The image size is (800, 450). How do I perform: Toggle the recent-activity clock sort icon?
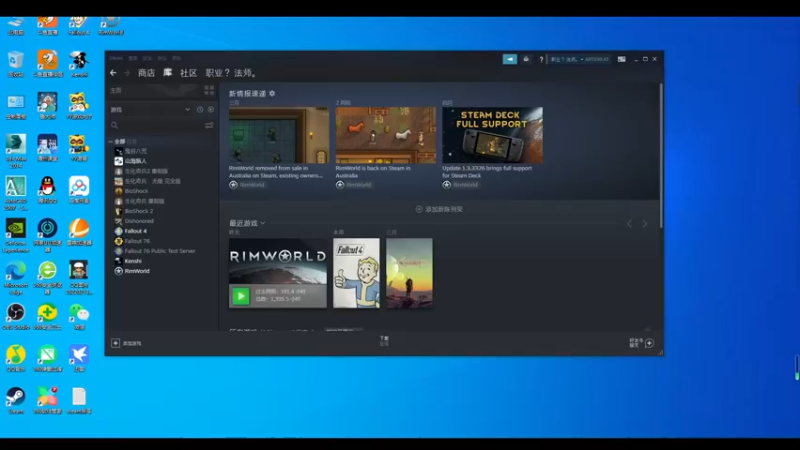tap(200, 110)
